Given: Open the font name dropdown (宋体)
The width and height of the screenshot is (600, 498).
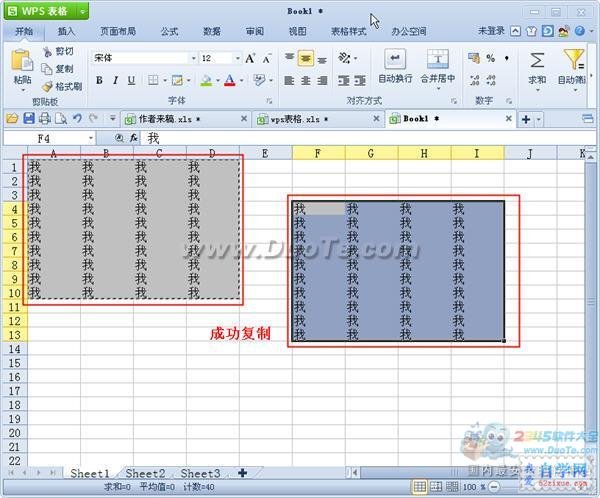Looking at the screenshot, I should pos(194,58).
